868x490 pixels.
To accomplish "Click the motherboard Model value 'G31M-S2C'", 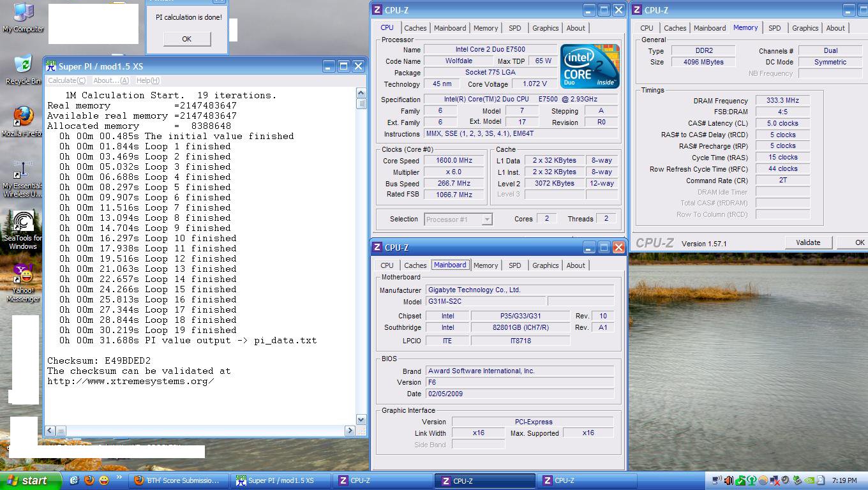I will (x=485, y=301).
